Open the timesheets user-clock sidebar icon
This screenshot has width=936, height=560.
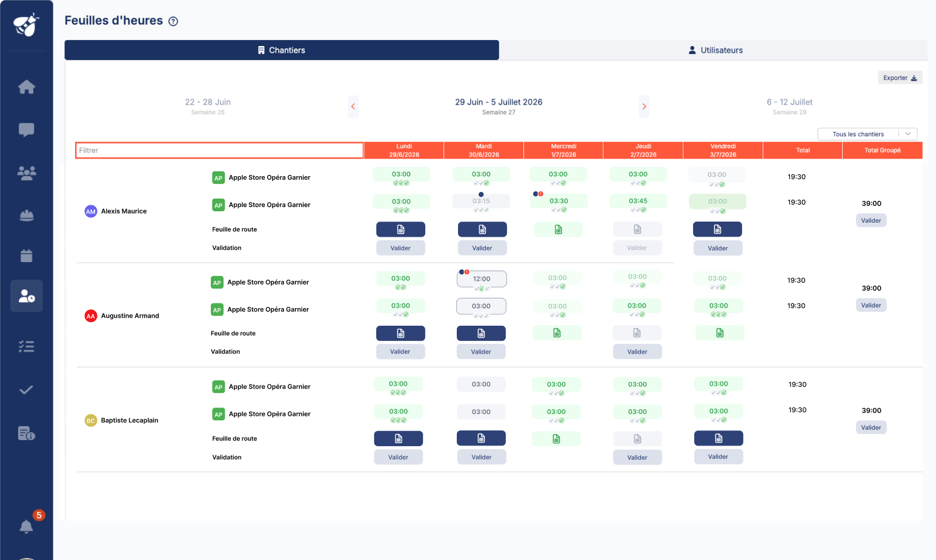pyautogui.click(x=27, y=296)
